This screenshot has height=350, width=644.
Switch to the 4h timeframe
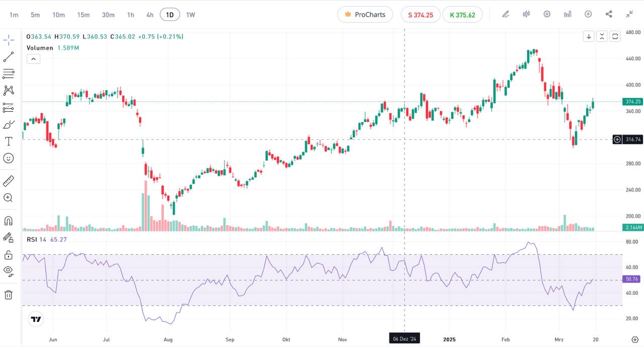[x=150, y=15]
